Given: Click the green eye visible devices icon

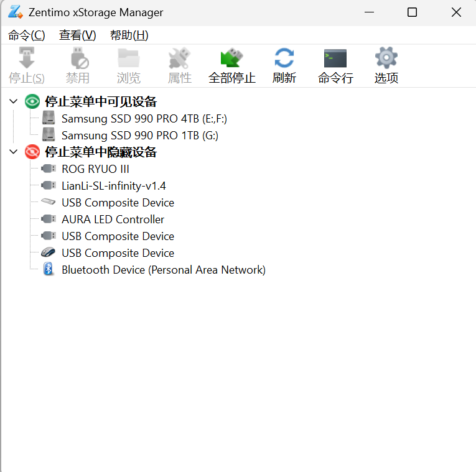Looking at the screenshot, I should coord(32,101).
